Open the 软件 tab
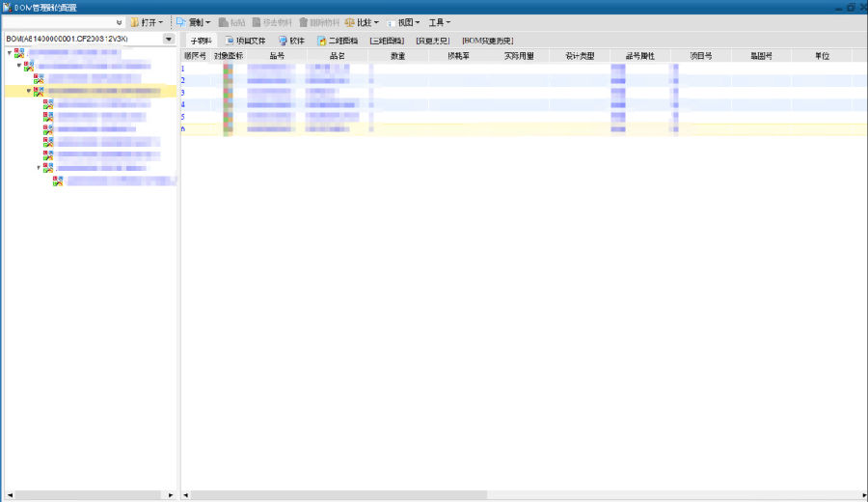Viewport: 868px width, 502px height. (x=291, y=41)
